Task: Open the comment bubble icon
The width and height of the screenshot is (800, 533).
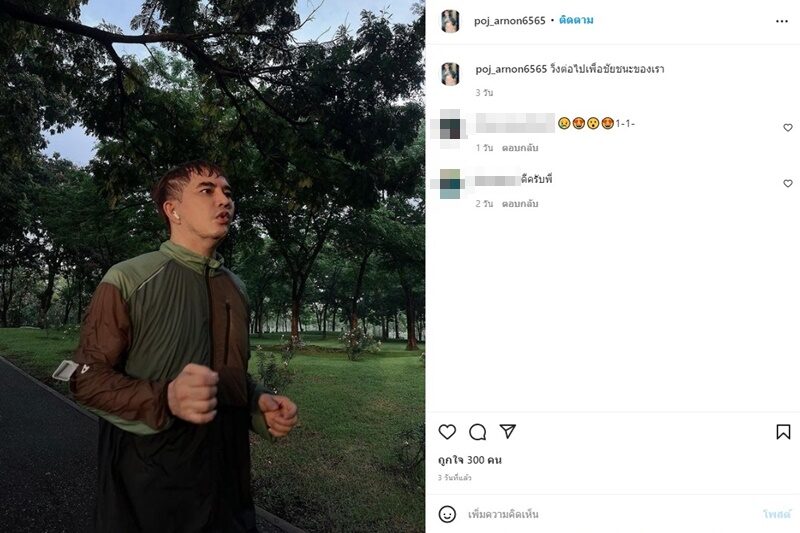Action: [x=478, y=432]
